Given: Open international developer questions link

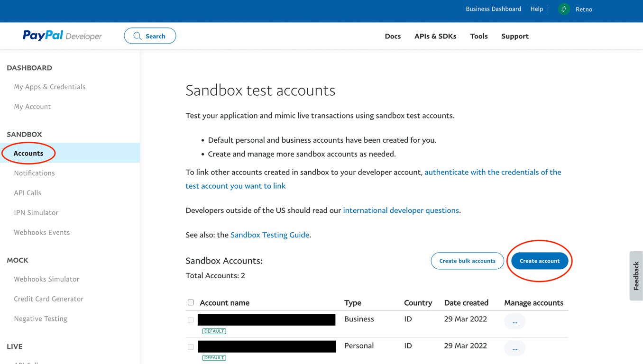Looking at the screenshot, I should tap(401, 210).
